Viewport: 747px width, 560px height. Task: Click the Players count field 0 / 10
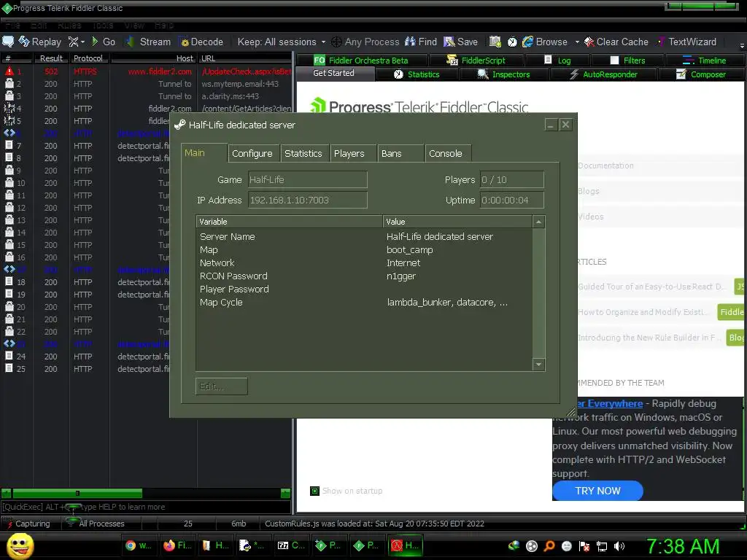(511, 180)
